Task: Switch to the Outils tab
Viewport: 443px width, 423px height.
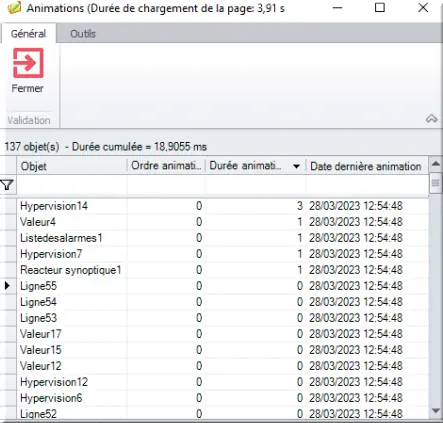Action: click(83, 34)
